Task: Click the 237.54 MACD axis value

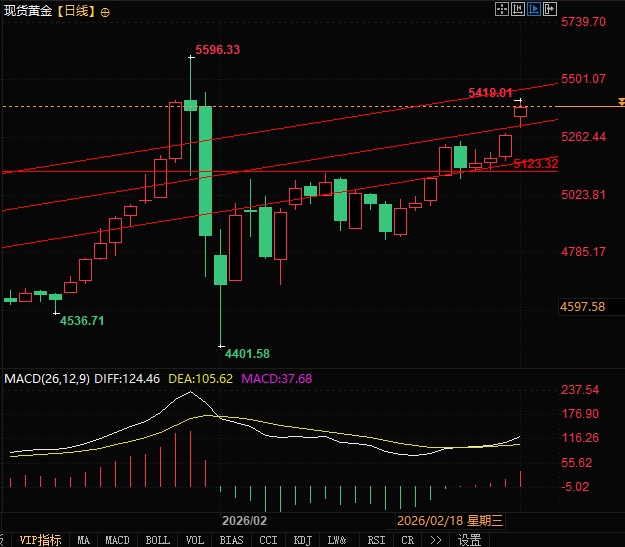Action: click(580, 390)
